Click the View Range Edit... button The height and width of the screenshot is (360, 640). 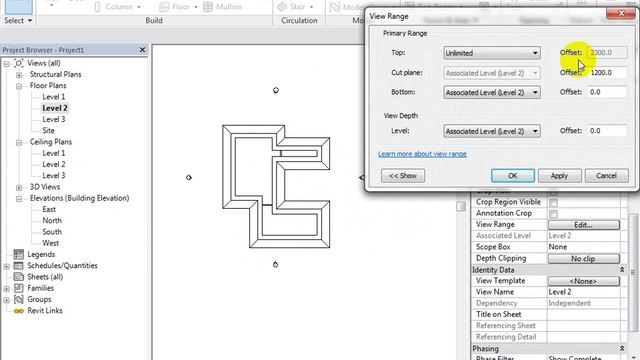pos(583,225)
